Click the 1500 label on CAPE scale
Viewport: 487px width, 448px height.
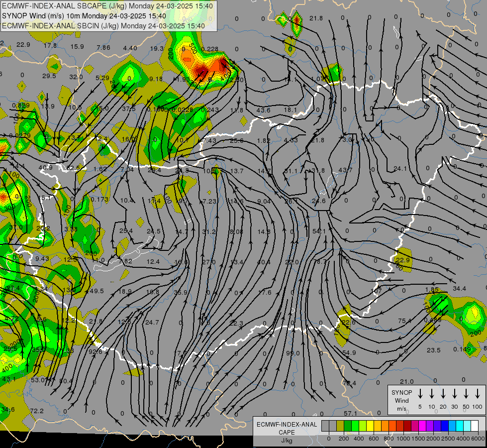pyautogui.click(x=418, y=439)
